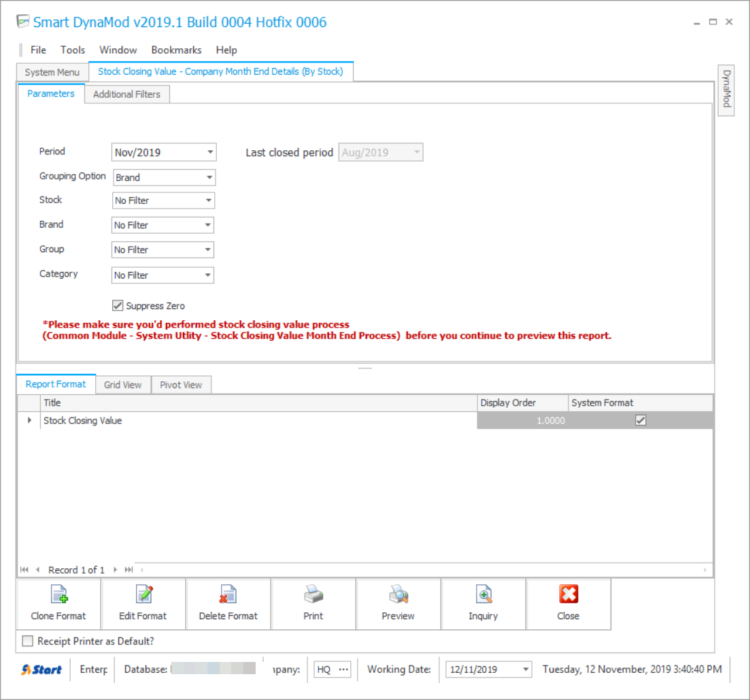This screenshot has width=750, height=700.
Task: Sort by the Display Order column header
Action: (523, 402)
